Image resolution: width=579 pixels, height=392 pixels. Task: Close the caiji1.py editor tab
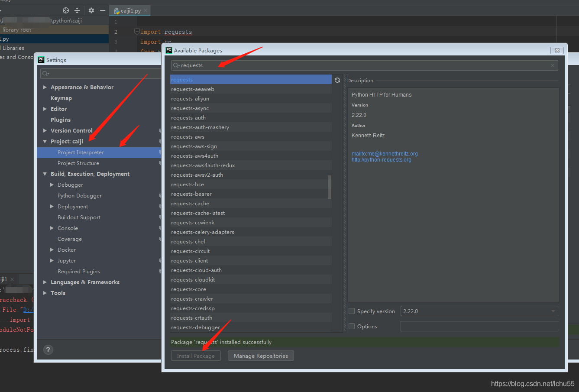tap(146, 11)
